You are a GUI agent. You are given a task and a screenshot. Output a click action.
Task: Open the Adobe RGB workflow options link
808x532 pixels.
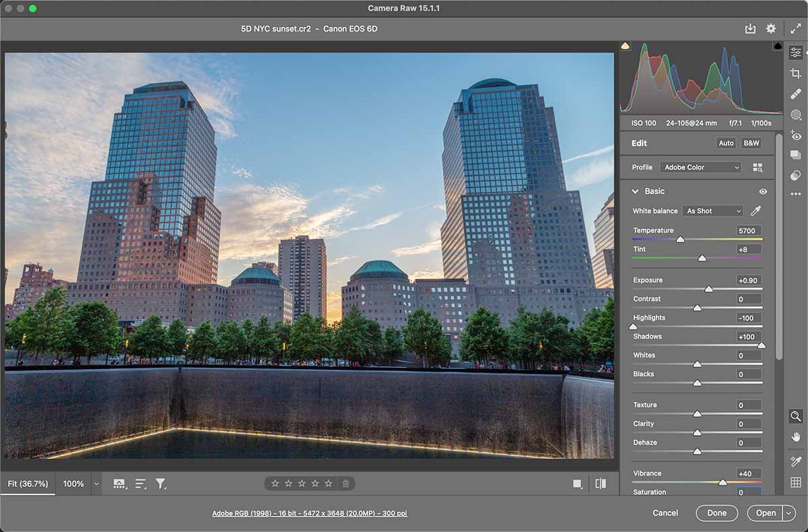coord(310,512)
